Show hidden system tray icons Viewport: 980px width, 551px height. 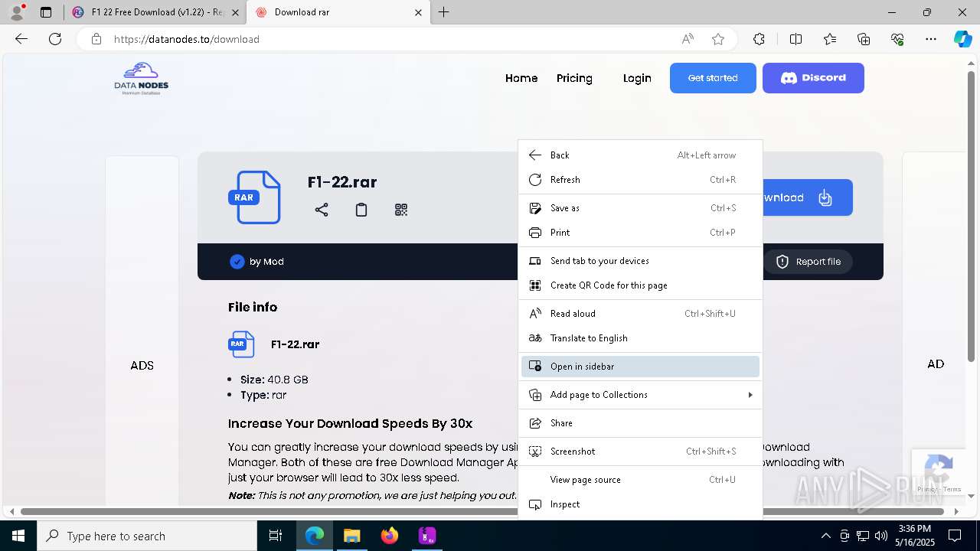tap(825, 536)
